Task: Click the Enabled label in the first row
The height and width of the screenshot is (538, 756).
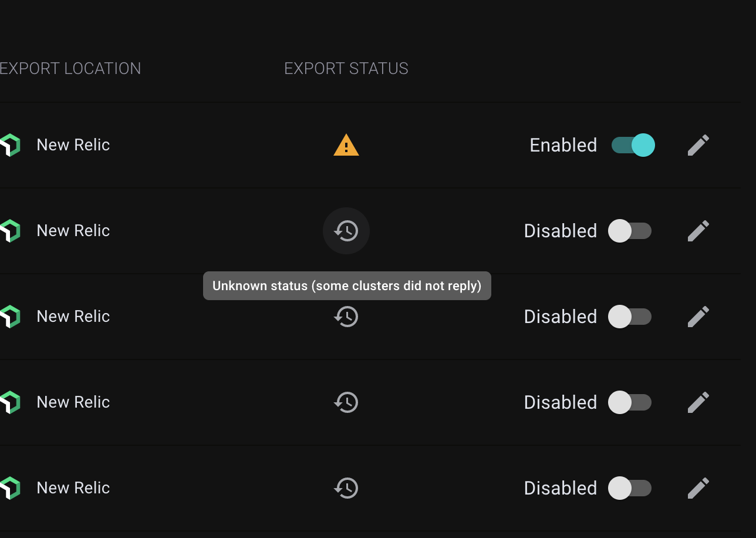Action: [x=563, y=145]
